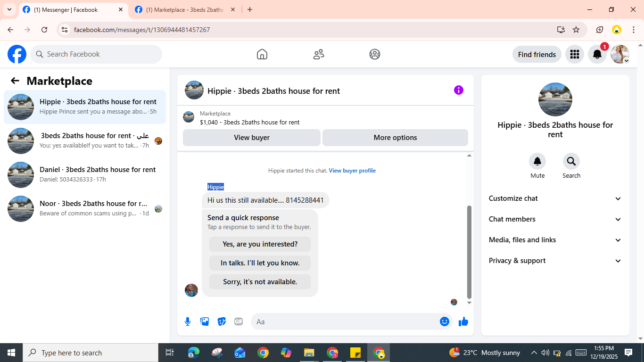Click the View buyer button
Image resolution: width=644 pixels, height=362 pixels.
(x=252, y=138)
